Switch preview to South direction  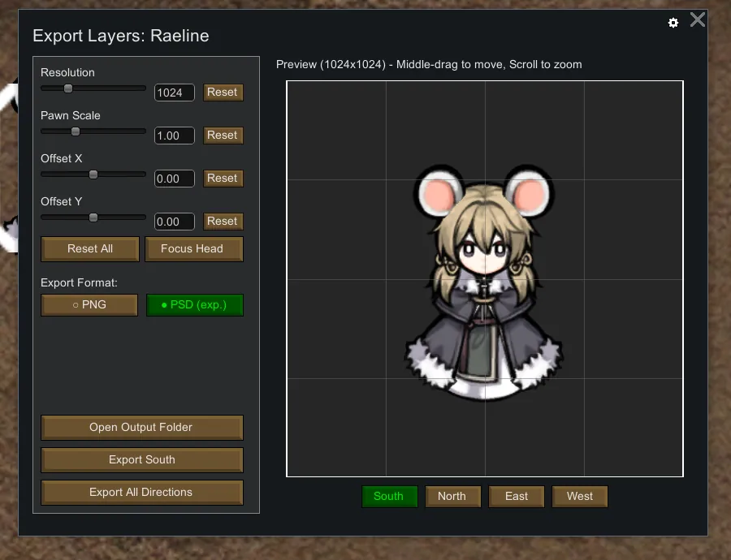point(389,496)
